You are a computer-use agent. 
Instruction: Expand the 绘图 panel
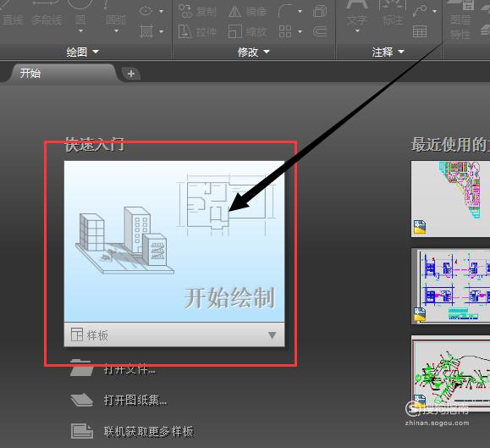click(x=82, y=52)
